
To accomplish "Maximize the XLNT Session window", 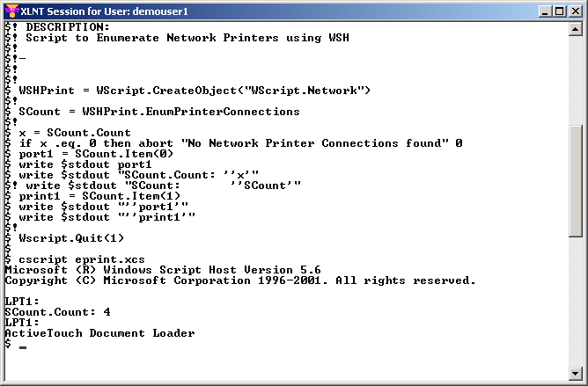I will pos(559,11).
